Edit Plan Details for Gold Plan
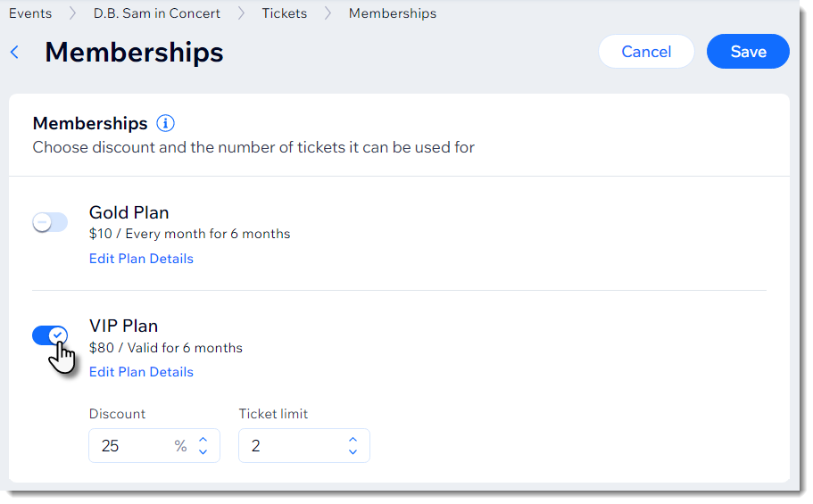Screen dimensions: 813x504 pos(141,259)
